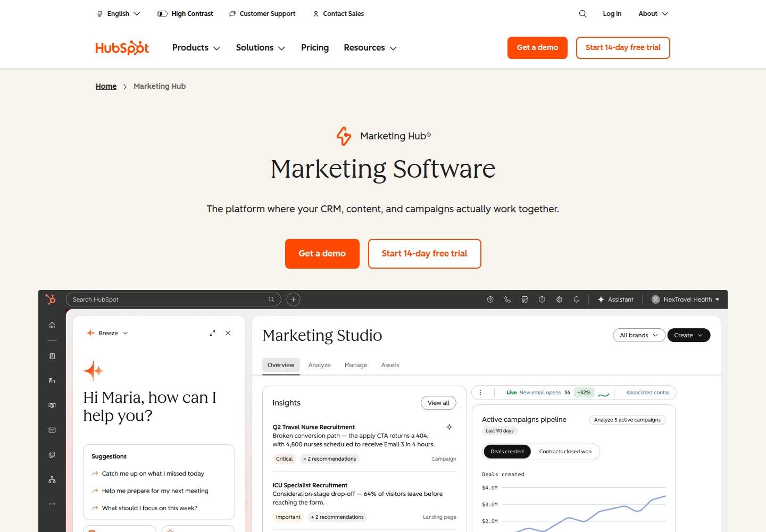766x532 pixels.
Task: Open the website search magnifier icon
Action: [x=582, y=14]
